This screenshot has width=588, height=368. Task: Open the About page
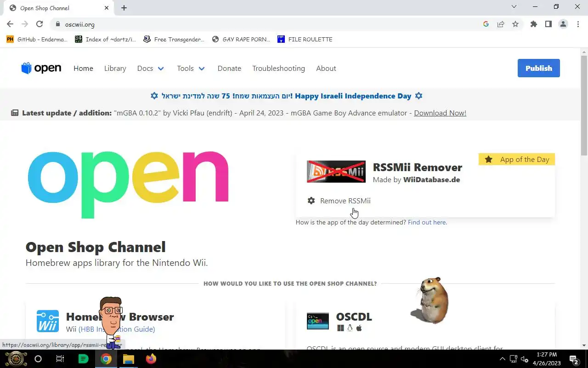click(326, 68)
